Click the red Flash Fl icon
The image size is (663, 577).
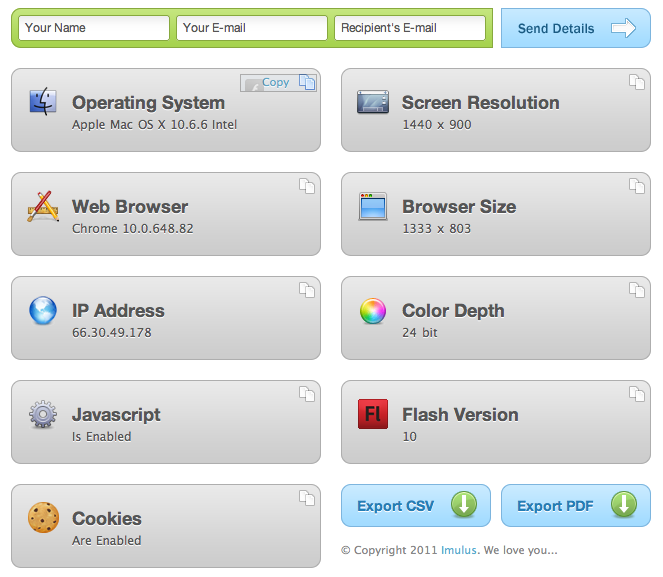(x=373, y=414)
